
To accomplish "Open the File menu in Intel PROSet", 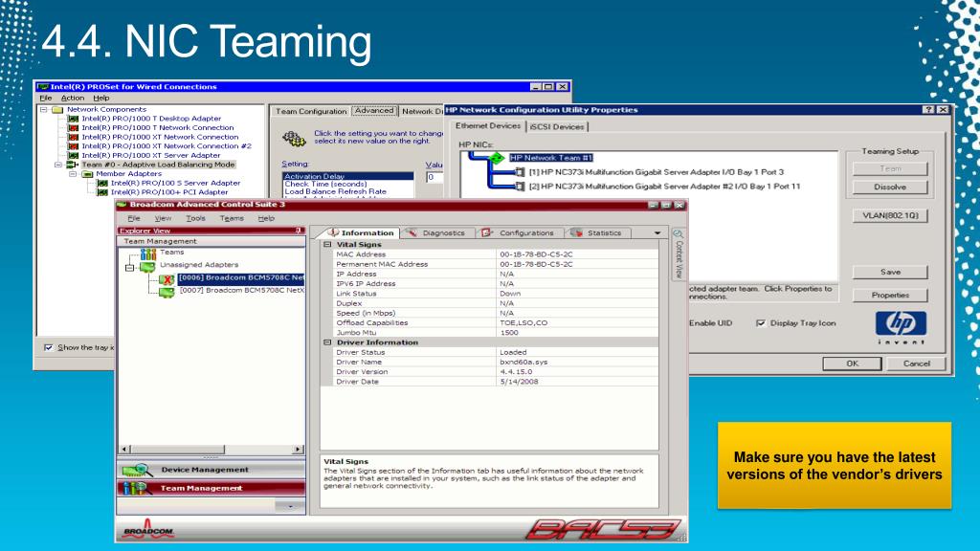I will pyautogui.click(x=46, y=99).
